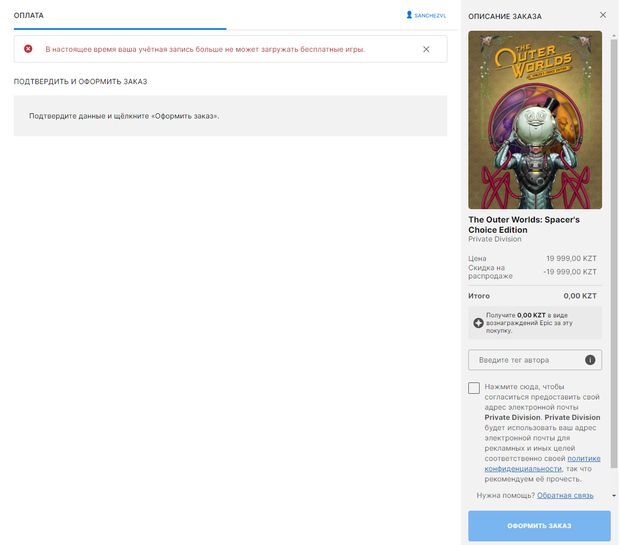Select the ОПЛАТА tab
Image resolution: width=620 pixels, height=545 pixels.
click(29, 15)
